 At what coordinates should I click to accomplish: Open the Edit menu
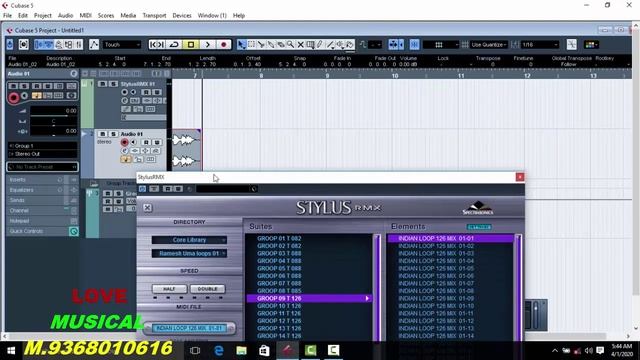[23, 16]
